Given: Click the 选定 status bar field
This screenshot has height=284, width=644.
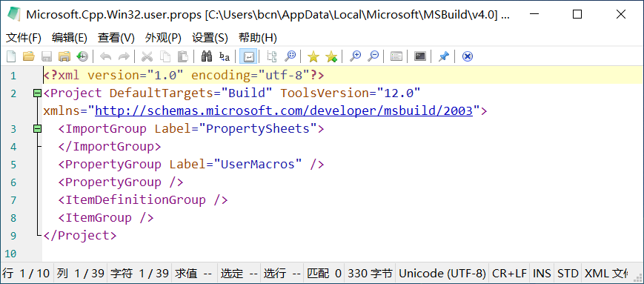Looking at the screenshot, I should 239,274.
